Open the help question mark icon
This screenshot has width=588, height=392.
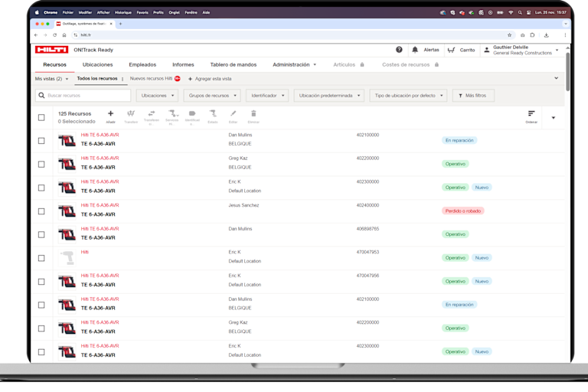click(x=399, y=50)
